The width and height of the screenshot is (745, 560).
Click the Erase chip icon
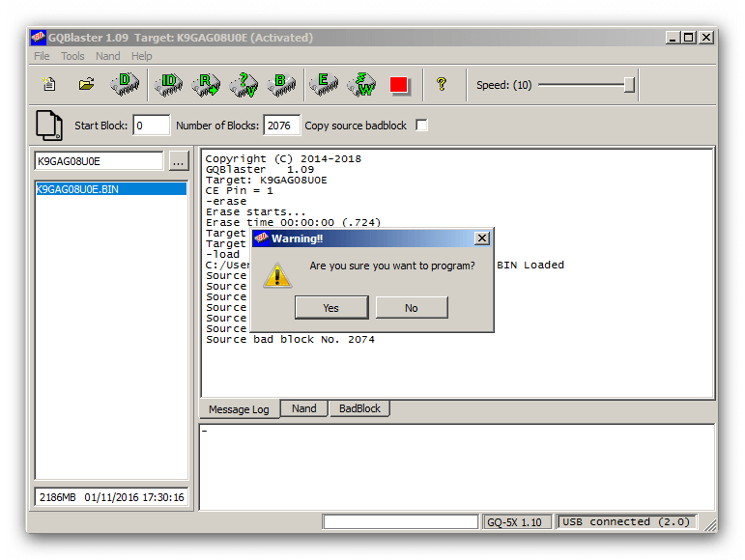(x=324, y=85)
